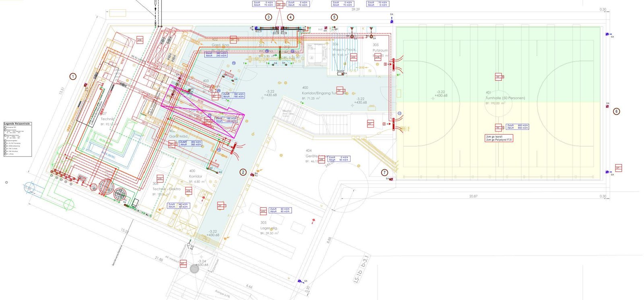
Task: Click the "39.39" dimension text
Action: 355,9
